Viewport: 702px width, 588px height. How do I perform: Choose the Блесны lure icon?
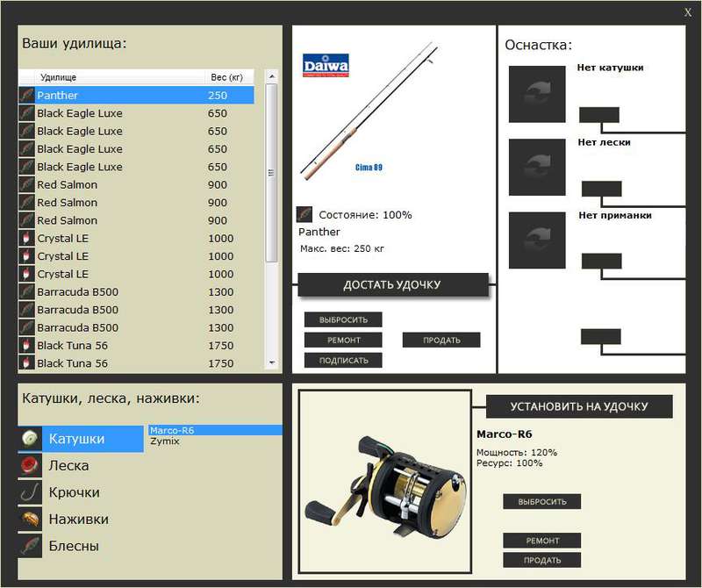point(30,546)
